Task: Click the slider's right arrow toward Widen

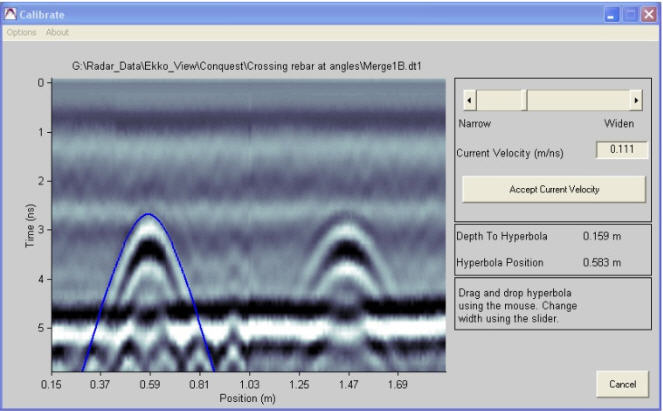Action: point(636,100)
